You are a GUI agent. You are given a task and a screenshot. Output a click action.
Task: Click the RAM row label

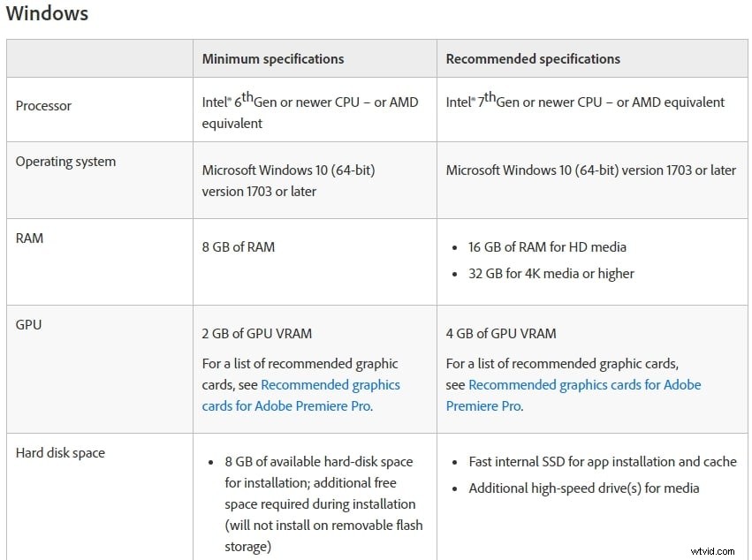[x=29, y=238]
